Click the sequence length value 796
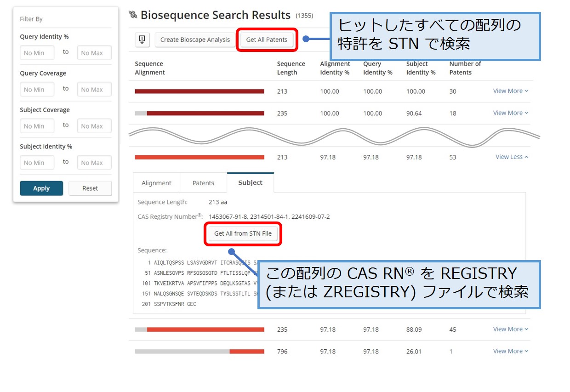 282,352
